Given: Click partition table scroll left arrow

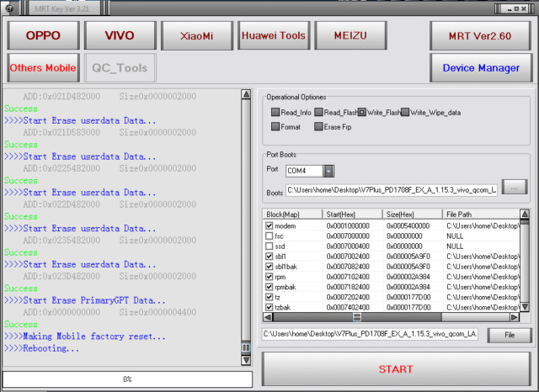Looking at the screenshot, I should point(268,317).
